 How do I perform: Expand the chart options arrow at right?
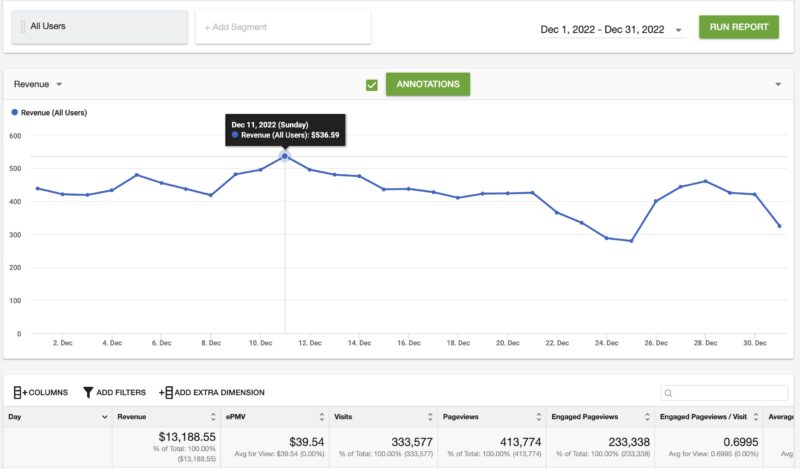778,85
